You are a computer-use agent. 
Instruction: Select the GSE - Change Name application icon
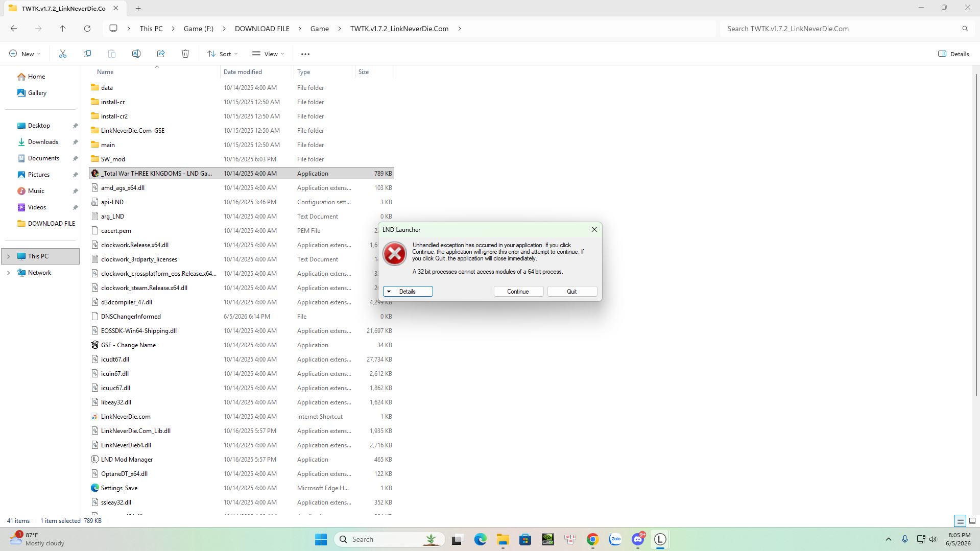pyautogui.click(x=94, y=345)
